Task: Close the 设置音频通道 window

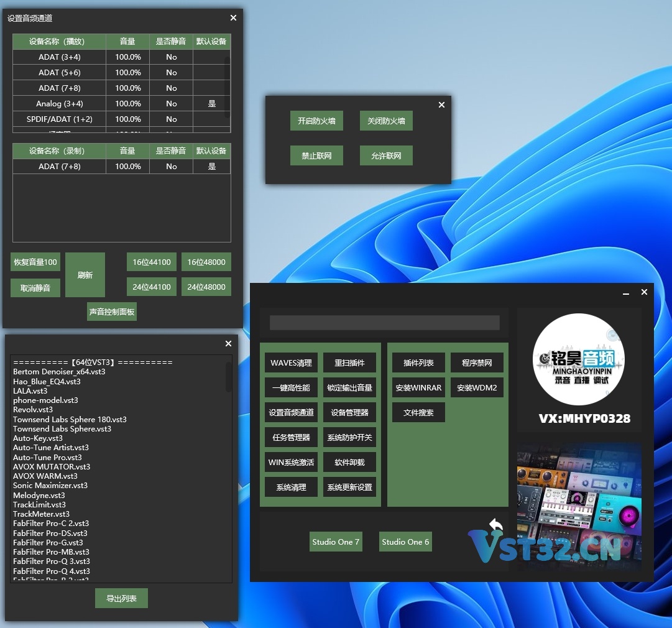Action: click(233, 17)
